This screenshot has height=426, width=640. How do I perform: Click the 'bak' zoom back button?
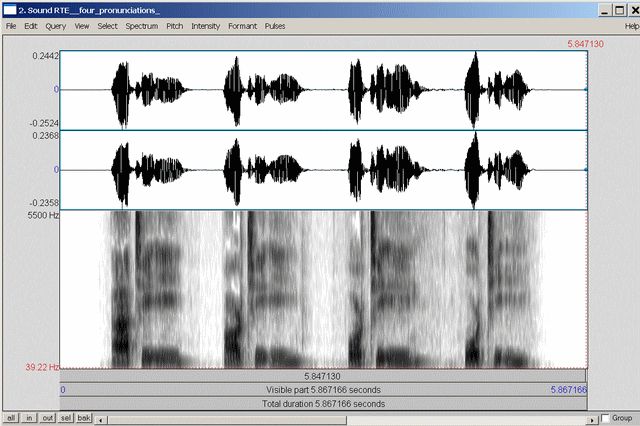tap(84, 418)
